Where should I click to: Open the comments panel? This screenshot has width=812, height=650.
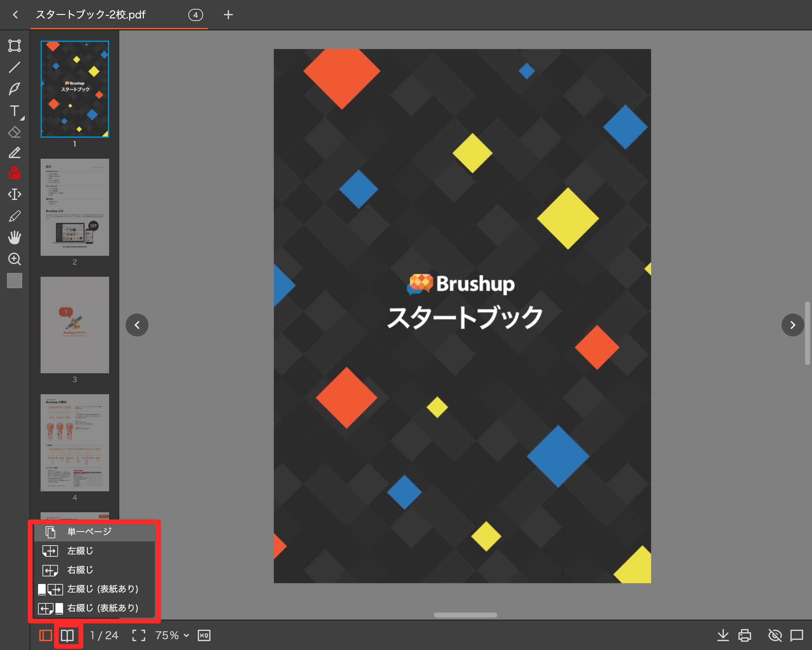coord(796,636)
